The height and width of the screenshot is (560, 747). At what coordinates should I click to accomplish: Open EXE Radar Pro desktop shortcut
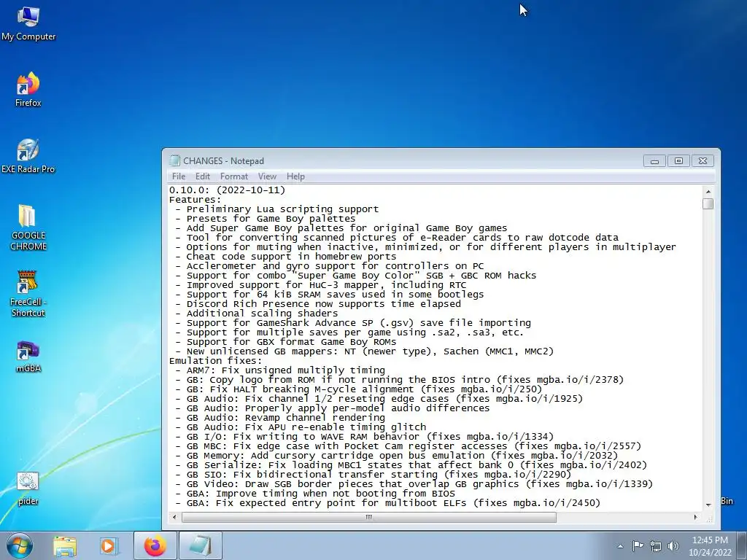(28, 156)
